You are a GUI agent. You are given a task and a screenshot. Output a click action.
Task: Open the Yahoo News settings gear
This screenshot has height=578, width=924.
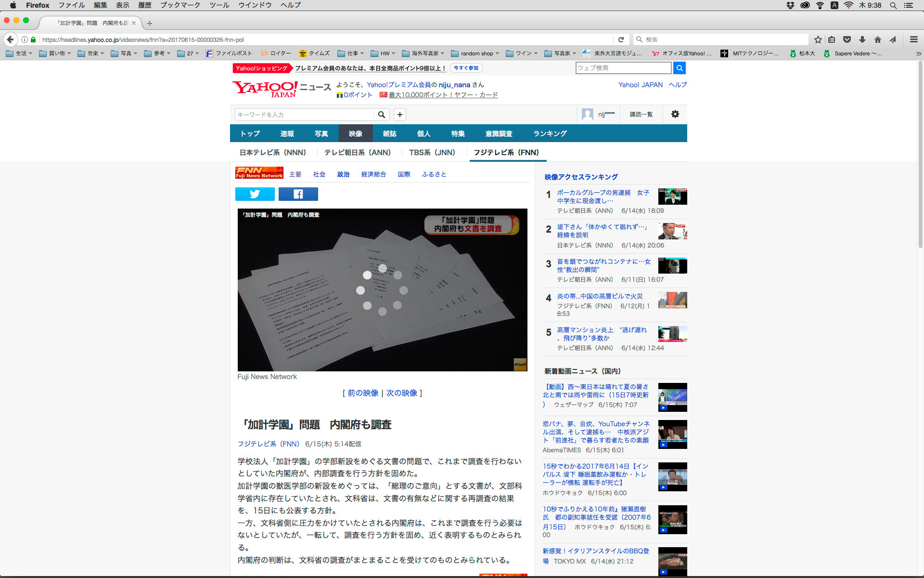pyautogui.click(x=675, y=114)
